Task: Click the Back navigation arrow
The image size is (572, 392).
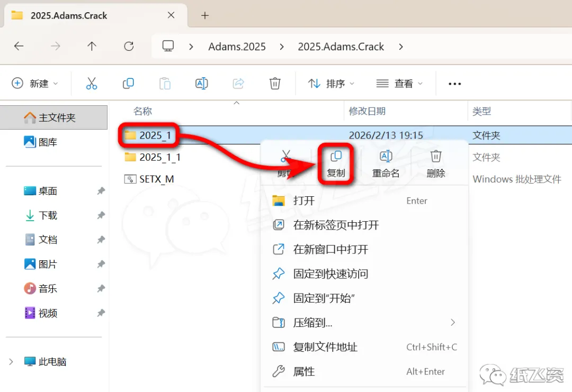Action: pyautogui.click(x=19, y=46)
